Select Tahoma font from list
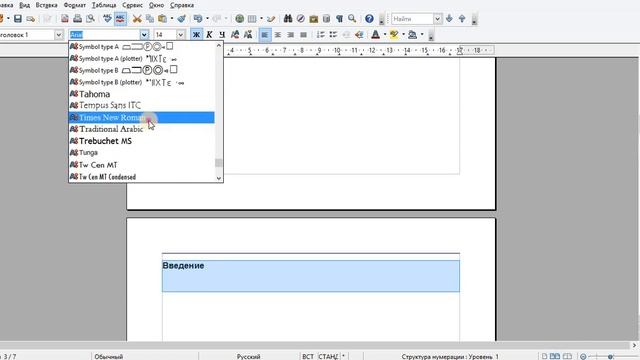 click(141, 94)
